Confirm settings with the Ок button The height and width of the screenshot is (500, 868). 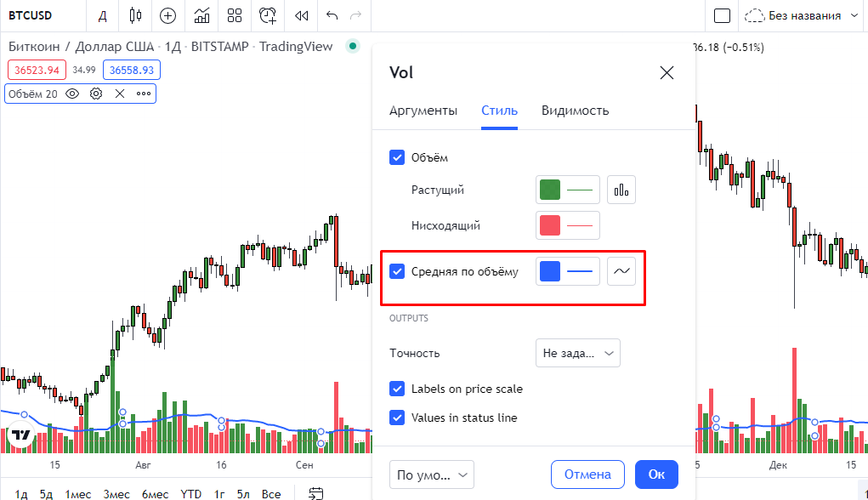click(656, 474)
